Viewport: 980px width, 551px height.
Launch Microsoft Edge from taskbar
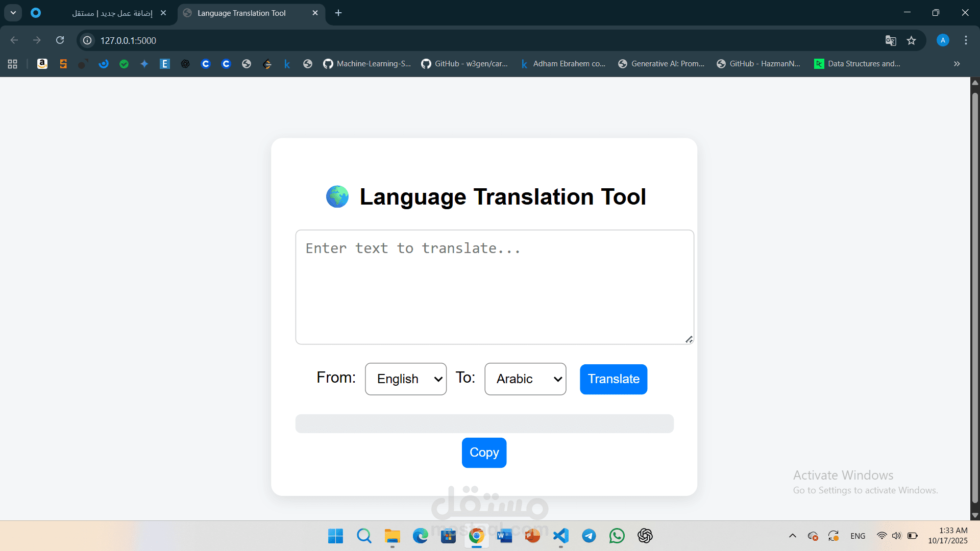click(421, 536)
